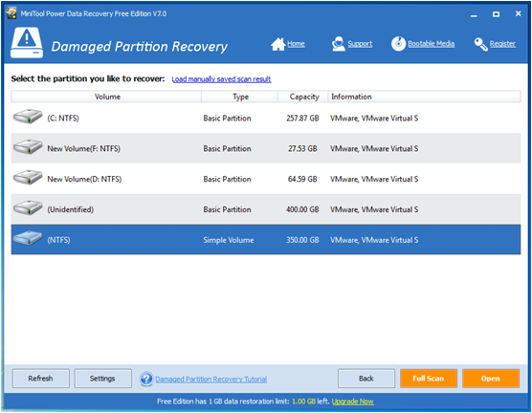
Task: Sort by Capacity column header
Action: tap(303, 97)
